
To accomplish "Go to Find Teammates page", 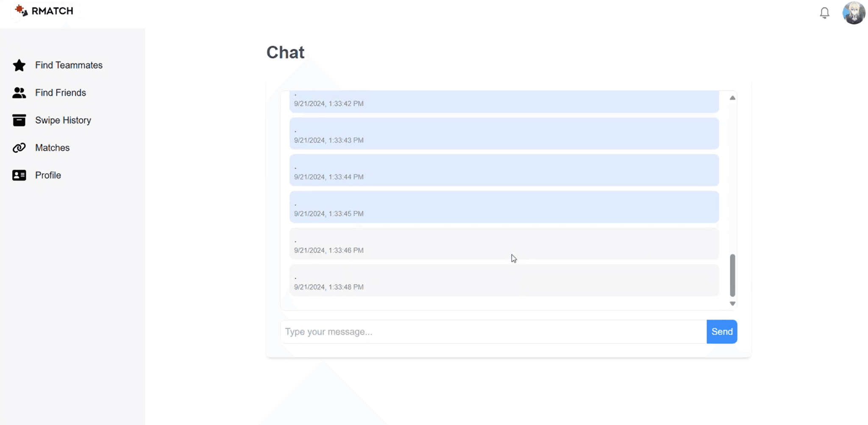I will (x=69, y=65).
